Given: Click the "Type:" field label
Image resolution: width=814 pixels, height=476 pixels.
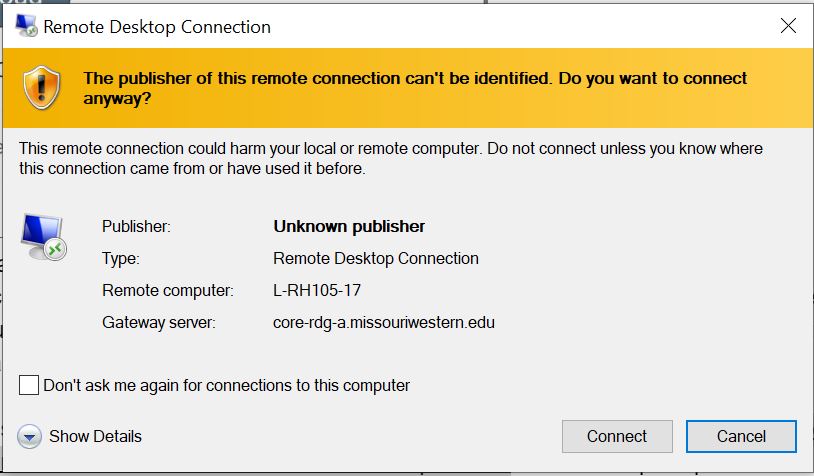Looking at the screenshot, I should (121, 259).
